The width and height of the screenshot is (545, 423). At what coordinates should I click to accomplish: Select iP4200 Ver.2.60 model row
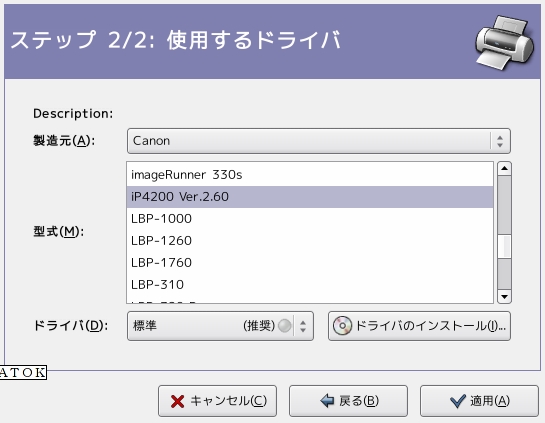[x=310, y=197]
